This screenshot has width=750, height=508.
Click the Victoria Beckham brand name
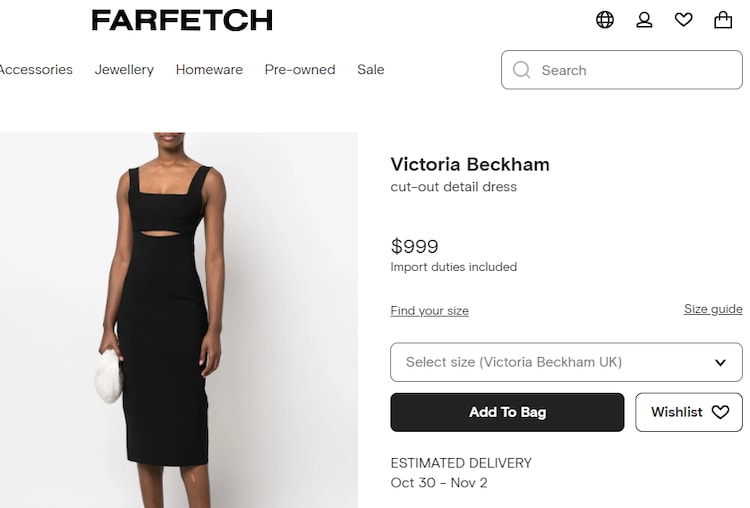click(470, 165)
